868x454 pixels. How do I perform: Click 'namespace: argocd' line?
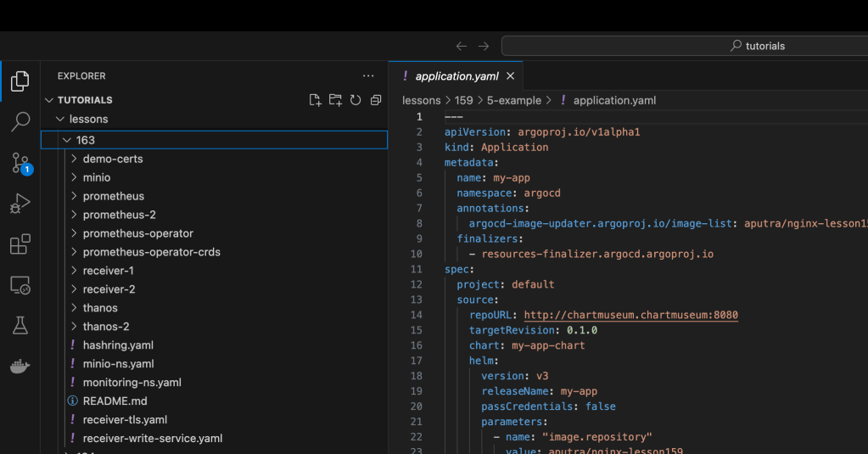tap(508, 193)
